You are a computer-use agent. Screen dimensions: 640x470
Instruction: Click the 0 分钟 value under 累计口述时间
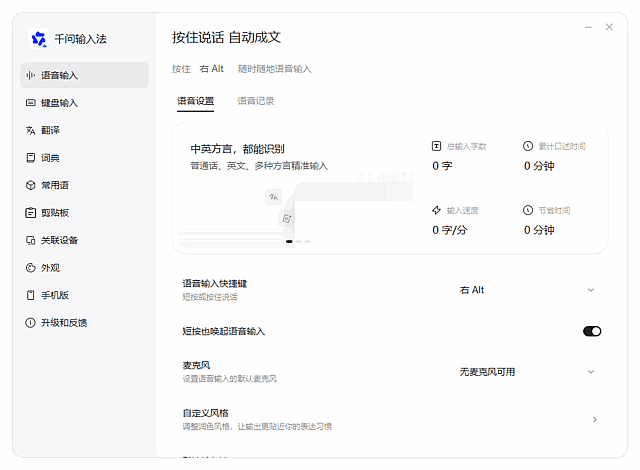[539, 166]
